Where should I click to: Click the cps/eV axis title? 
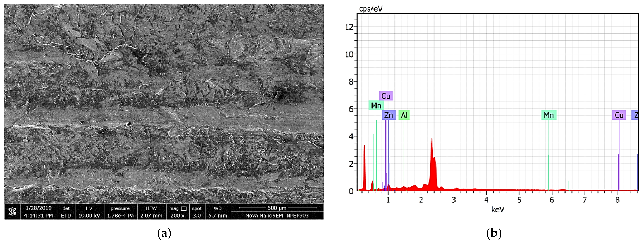click(x=371, y=9)
